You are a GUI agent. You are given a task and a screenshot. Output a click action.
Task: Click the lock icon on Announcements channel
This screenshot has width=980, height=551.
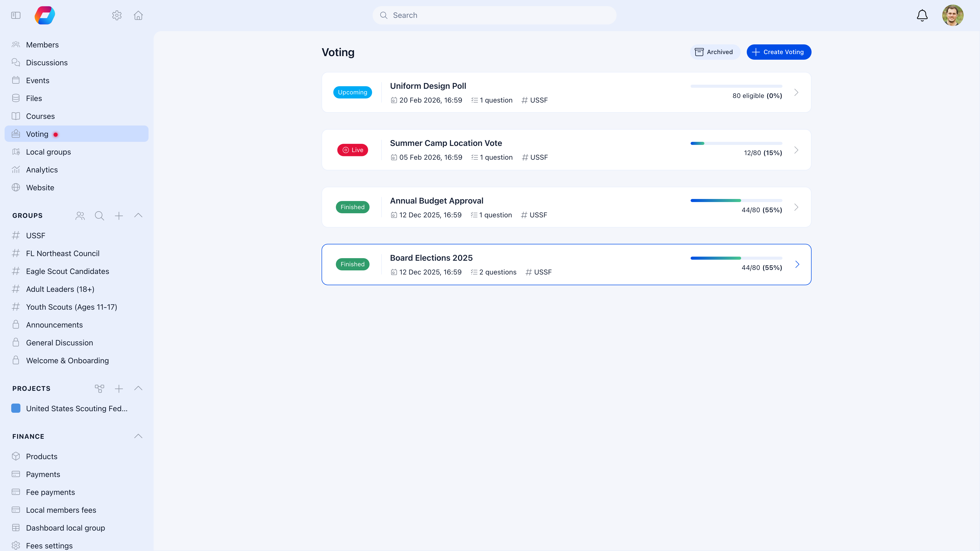click(16, 324)
